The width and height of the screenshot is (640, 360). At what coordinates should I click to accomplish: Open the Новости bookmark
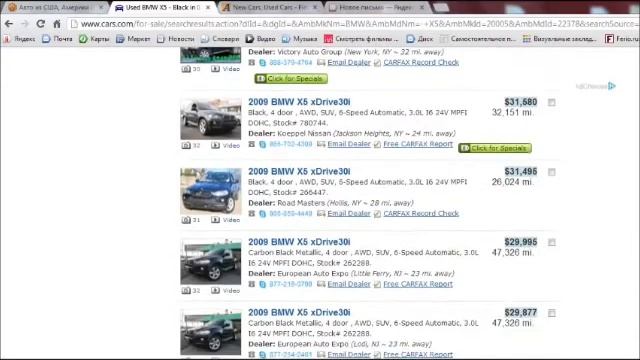coord(176,39)
